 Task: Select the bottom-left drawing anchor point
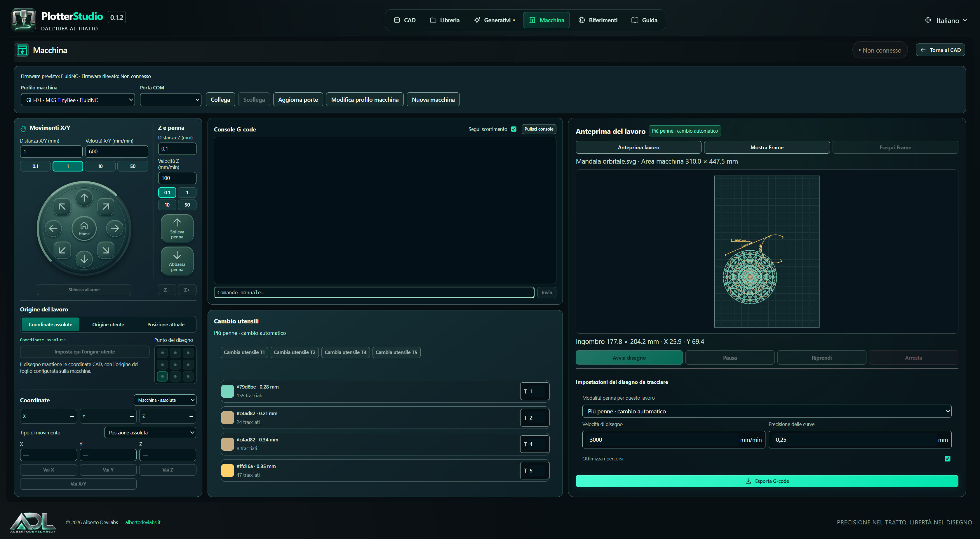click(x=162, y=377)
